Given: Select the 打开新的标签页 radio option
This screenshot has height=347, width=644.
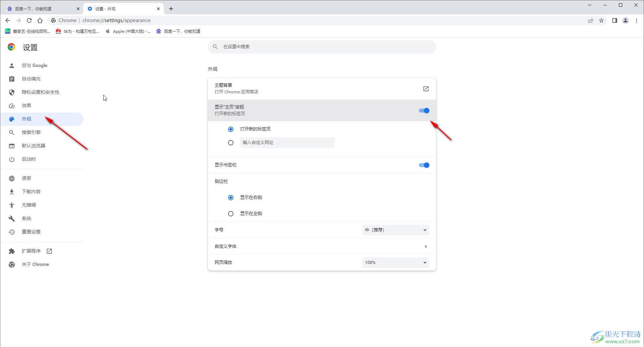Looking at the screenshot, I should [x=231, y=129].
